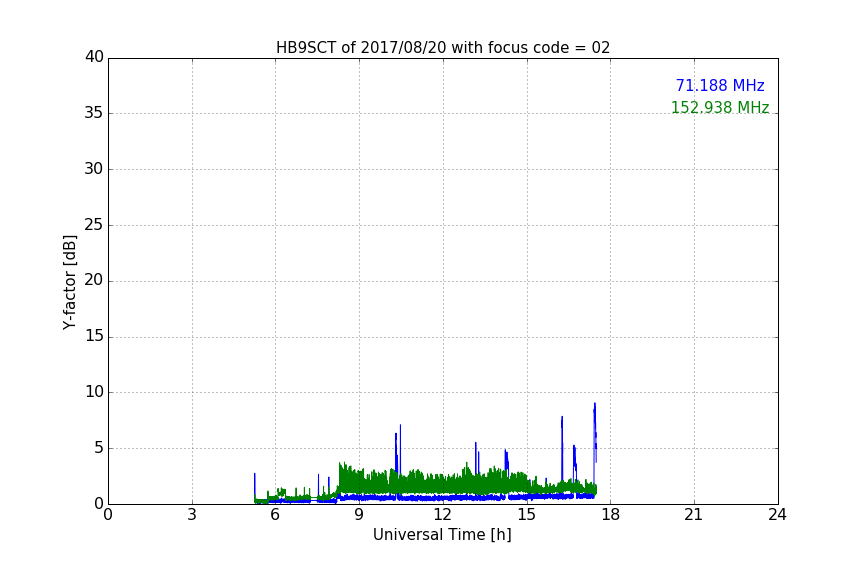864x576 pixels.
Task: Click the x-axis tick label '6'
Action: 275,515
